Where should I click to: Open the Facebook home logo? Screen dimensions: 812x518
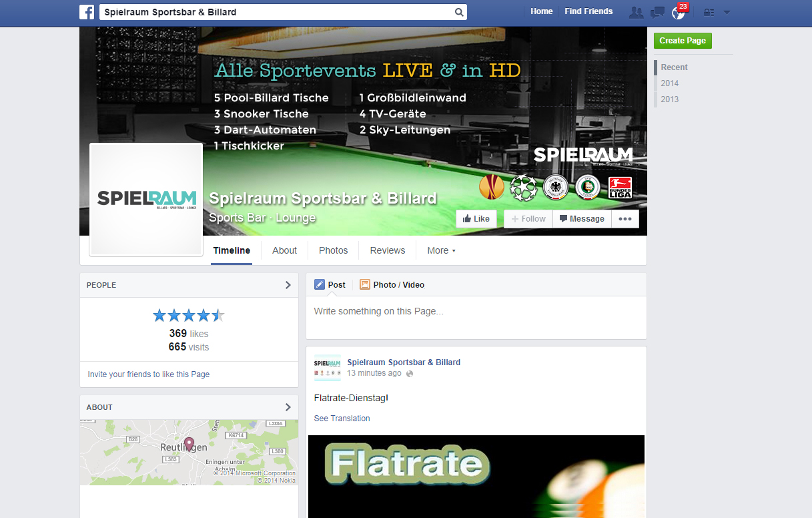[87, 11]
